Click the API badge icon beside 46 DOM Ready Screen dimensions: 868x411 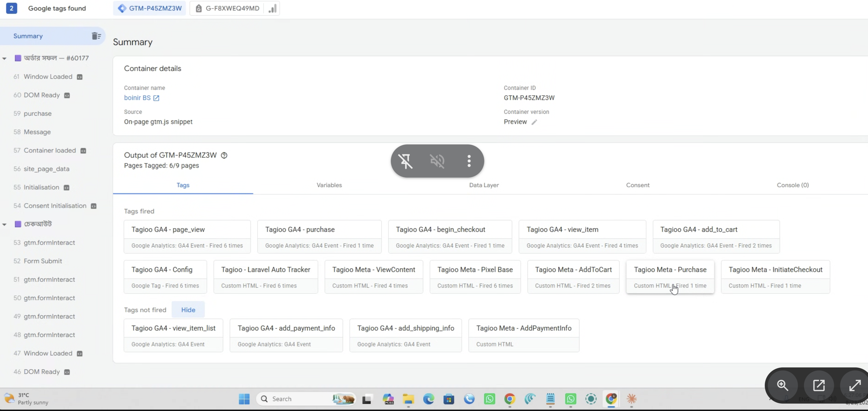[x=67, y=372]
